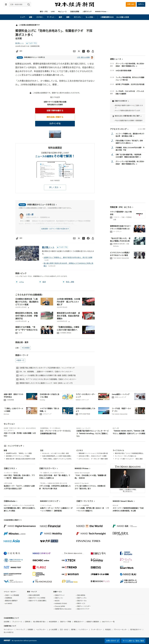Click the magnifier search icon
This screenshot has height=644, width=149.
click(x=29, y=4)
